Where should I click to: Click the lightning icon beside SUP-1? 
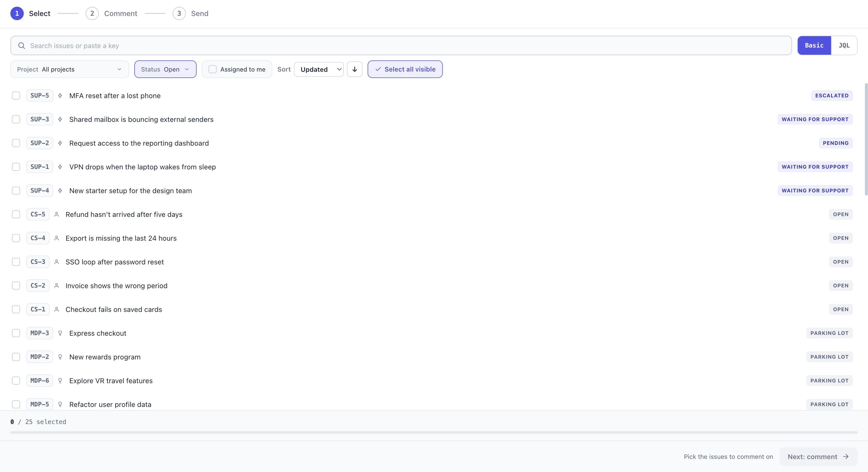click(60, 167)
